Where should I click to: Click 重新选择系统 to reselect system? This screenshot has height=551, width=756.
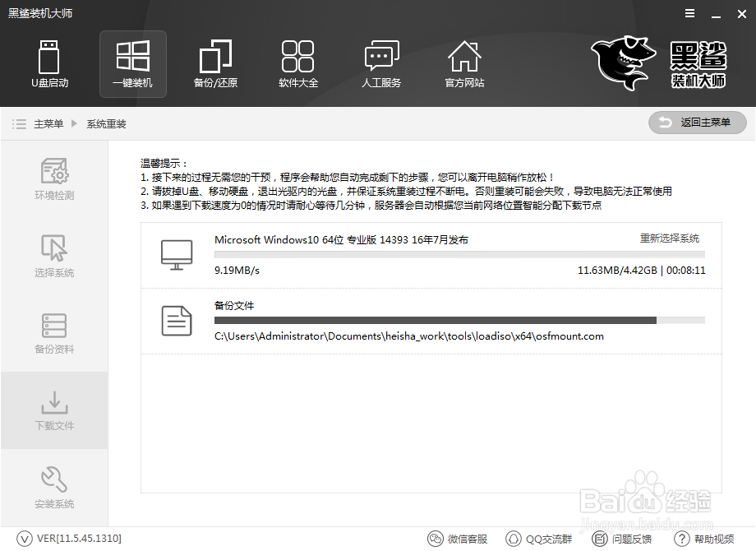coord(669,238)
